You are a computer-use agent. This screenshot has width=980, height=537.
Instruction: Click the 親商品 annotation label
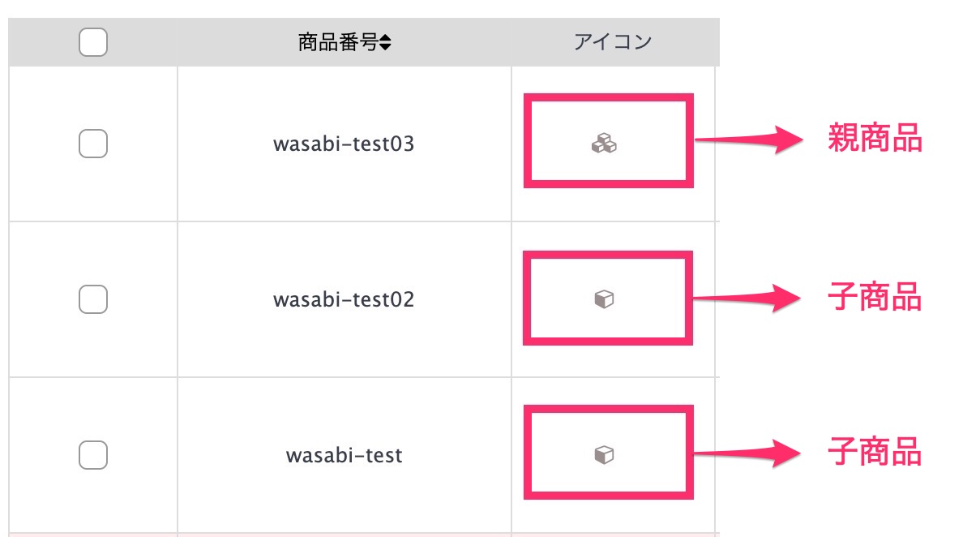coord(875,140)
